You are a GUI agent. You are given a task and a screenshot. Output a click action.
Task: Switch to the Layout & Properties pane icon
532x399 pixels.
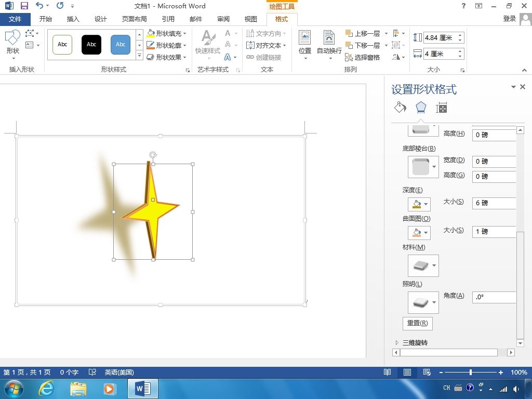441,108
